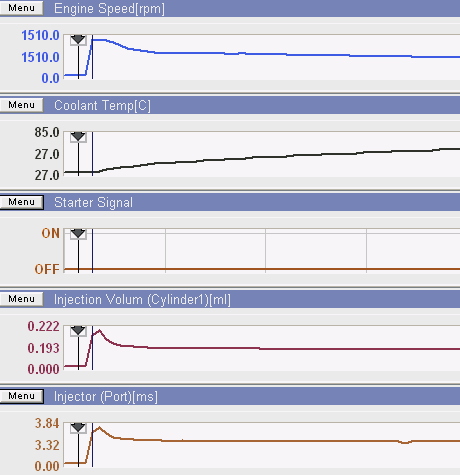The width and height of the screenshot is (460, 475).
Task: Open the Menu button for Coolant Temp
Action: tap(22, 105)
